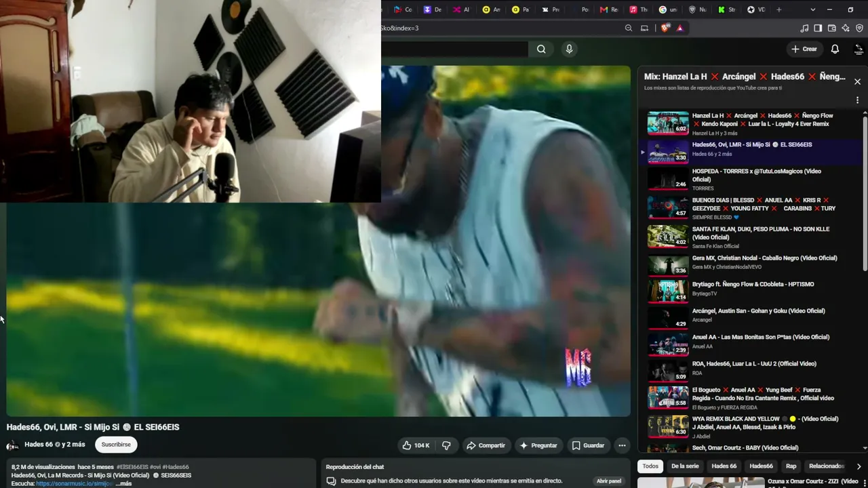
Task: Click the Compartir share button
Action: coord(486,445)
